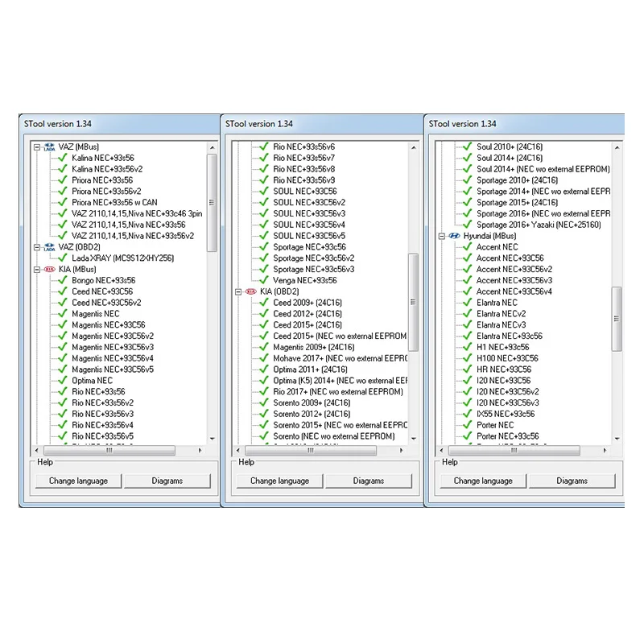Screen dimensions: 644x644
Task: Click the checkmark icon for Optima NEC
Action: 63,381
